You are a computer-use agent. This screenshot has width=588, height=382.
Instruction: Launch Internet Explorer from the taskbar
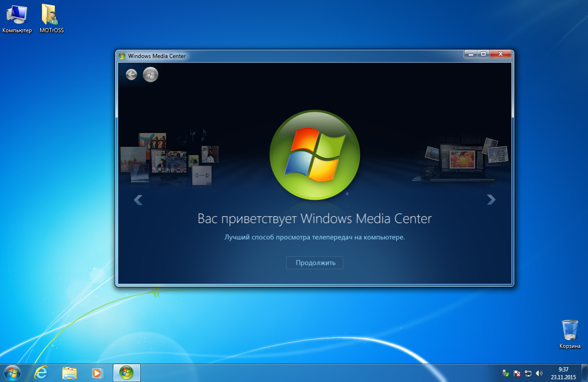[x=41, y=373]
